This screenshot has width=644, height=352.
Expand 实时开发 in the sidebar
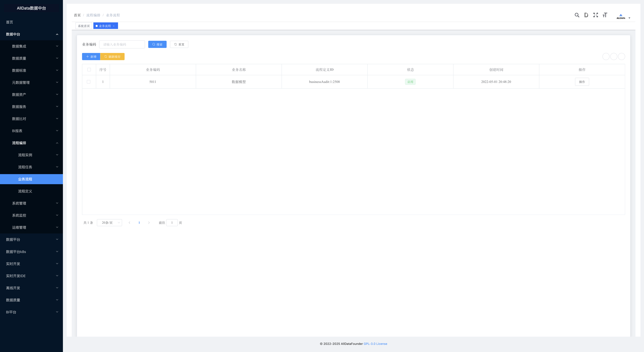tap(31, 264)
